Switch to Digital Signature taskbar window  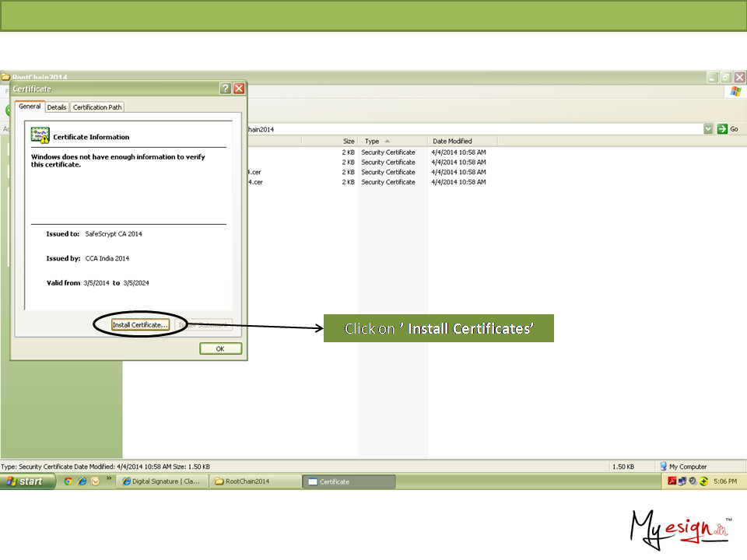point(162,481)
